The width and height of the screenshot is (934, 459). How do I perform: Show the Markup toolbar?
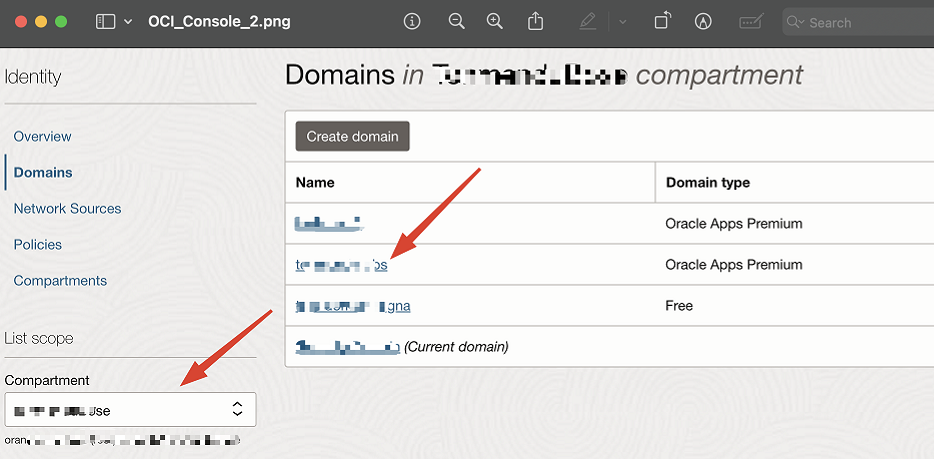pos(703,21)
